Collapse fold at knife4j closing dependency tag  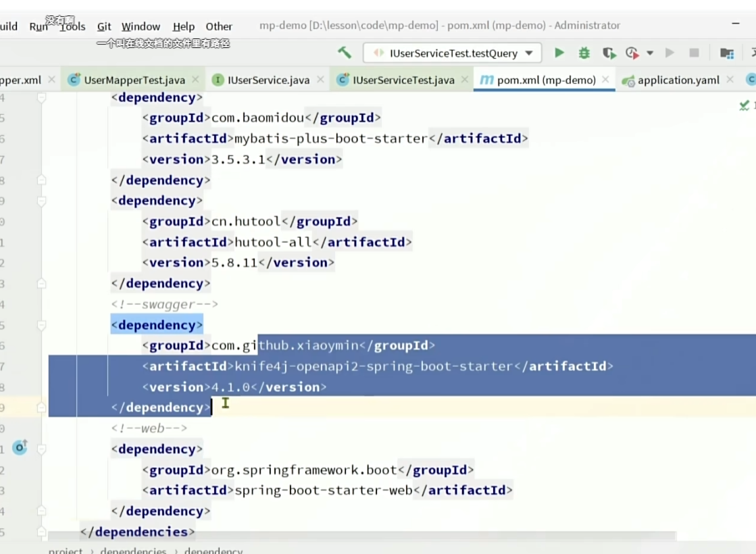tap(41, 408)
